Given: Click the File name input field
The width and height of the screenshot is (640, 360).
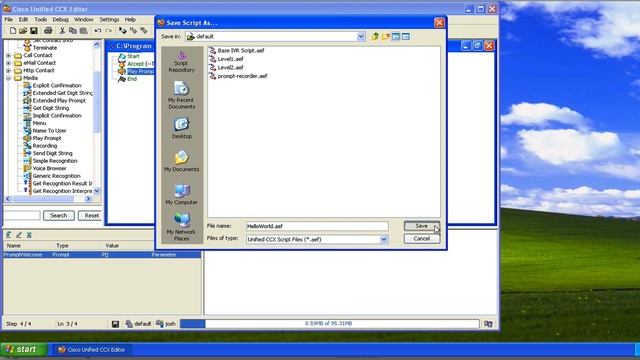Looking at the screenshot, I should pyautogui.click(x=317, y=226).
